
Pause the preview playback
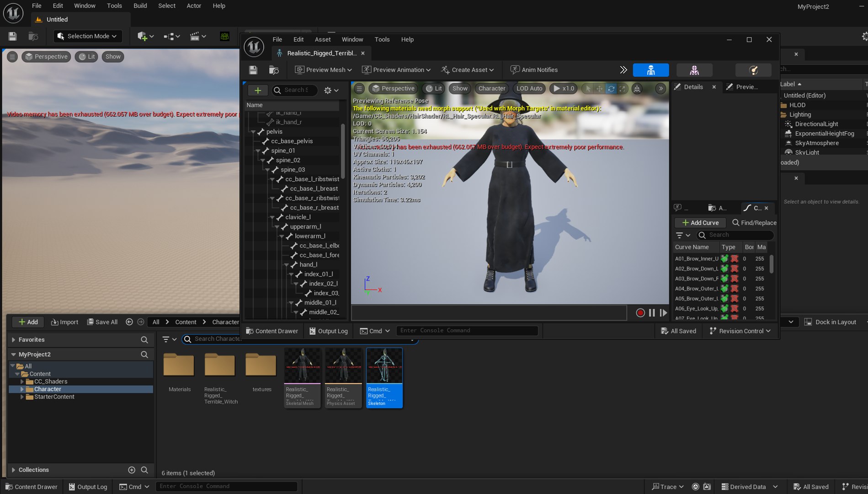652,313
